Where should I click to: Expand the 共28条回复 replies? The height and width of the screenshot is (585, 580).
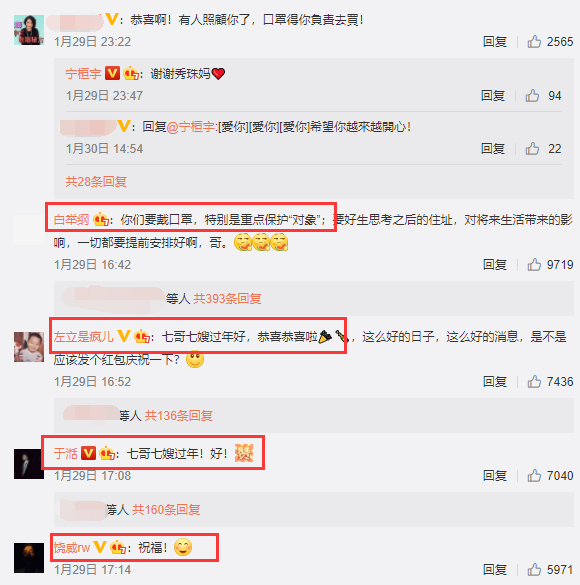coord(96,182)
